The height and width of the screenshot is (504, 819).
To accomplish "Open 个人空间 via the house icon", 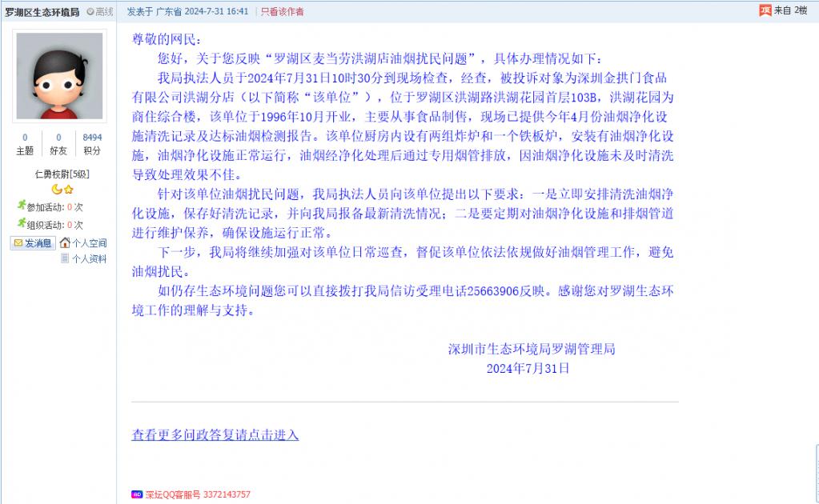I will [65, 242].
